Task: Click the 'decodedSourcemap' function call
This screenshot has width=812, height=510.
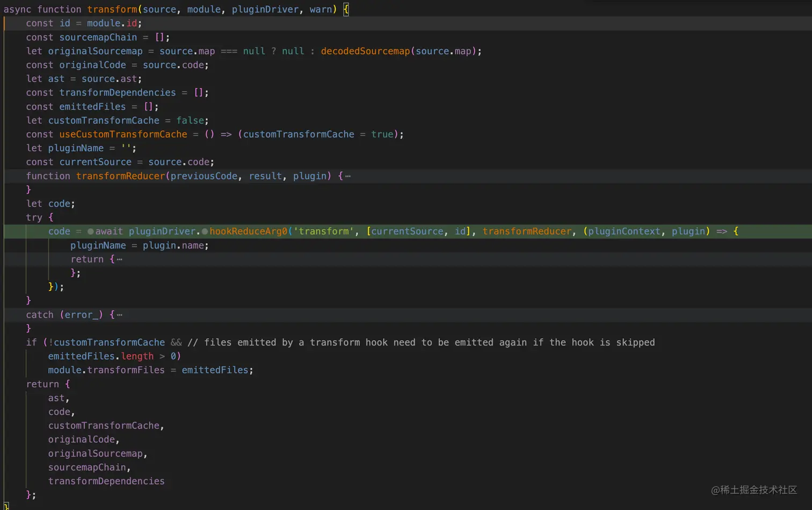Action: 365,51
